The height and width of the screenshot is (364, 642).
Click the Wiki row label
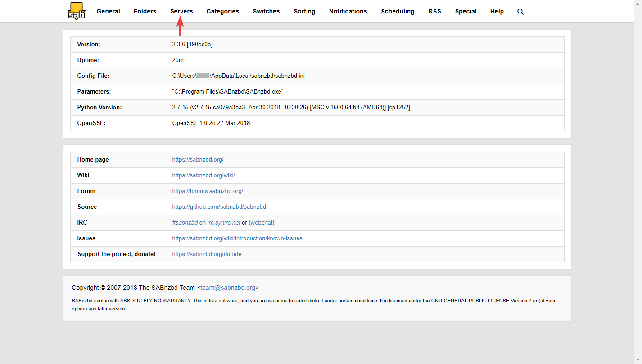tap(83, 175)
